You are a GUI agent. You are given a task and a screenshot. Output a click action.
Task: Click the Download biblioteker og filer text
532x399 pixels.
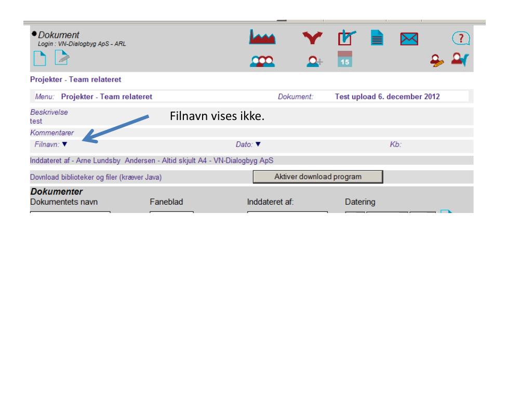tap(96, 177)
